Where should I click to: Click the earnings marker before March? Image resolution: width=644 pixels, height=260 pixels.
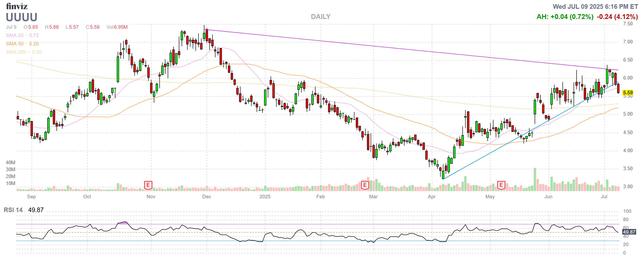[x=365, y=185]
